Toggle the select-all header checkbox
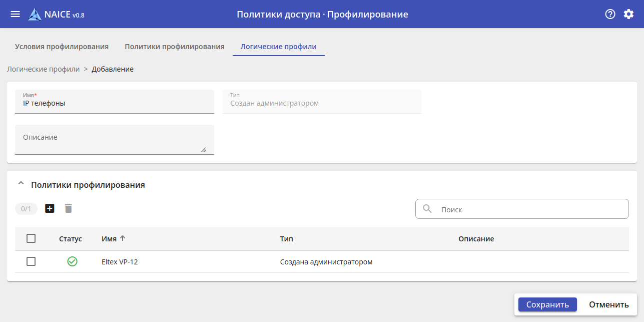This screenshot has height=322, width=644. click(31, 238)
